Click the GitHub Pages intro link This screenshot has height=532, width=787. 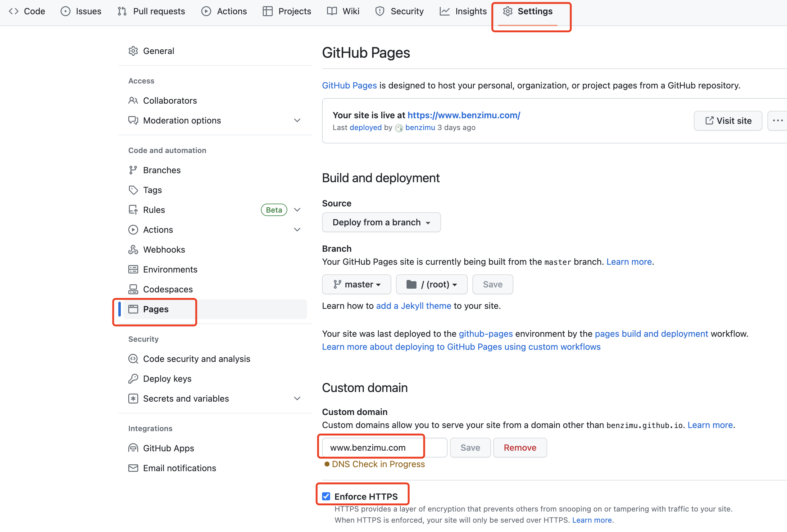tap(349, 85)
